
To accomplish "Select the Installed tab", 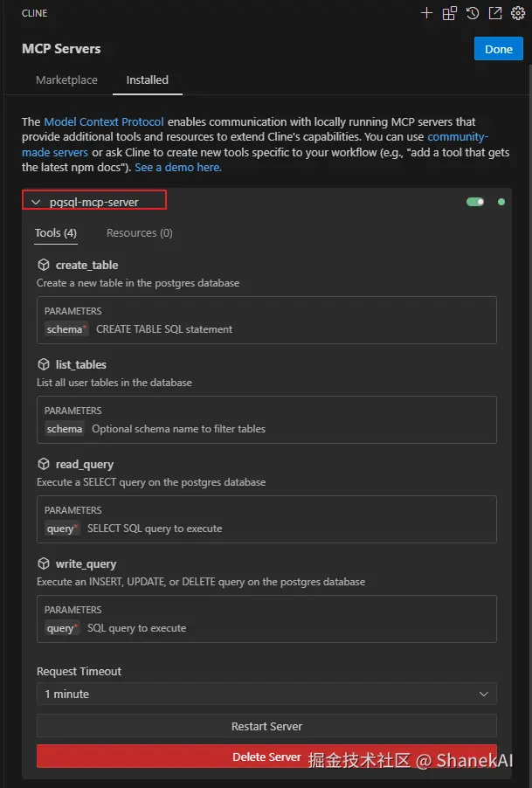I will point(148,79).
